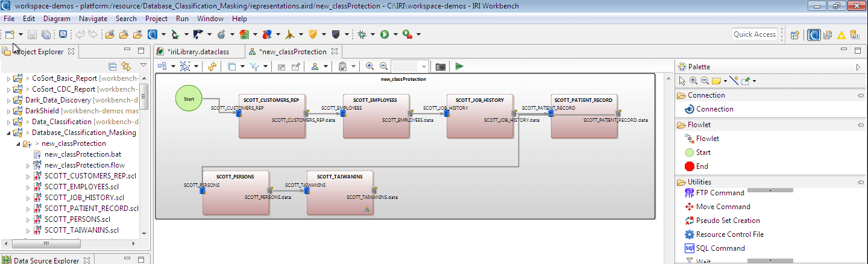Image resolution: width=868 pixels, height=264 pixels.
Task: Toggle the active IRI perspective button
Action: [814, 35]
